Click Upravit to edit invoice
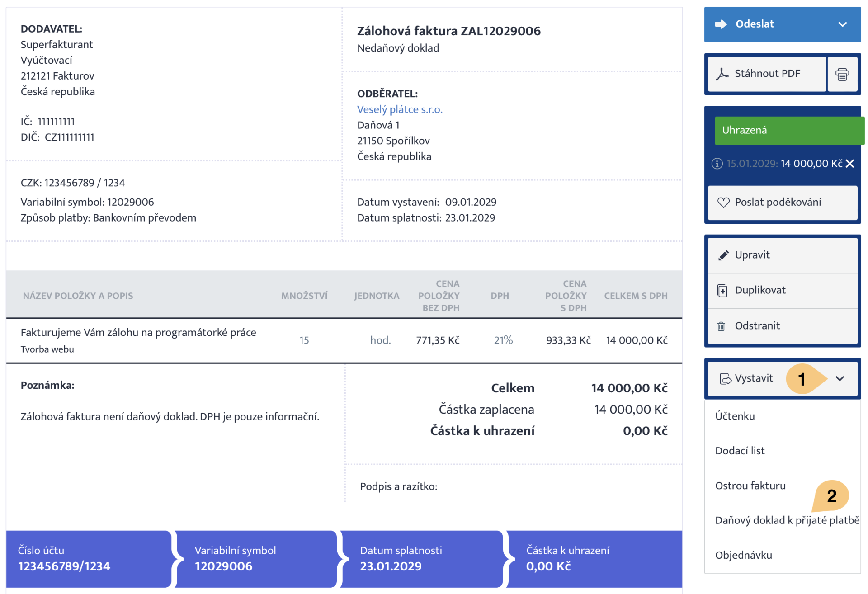Image resolution: width=868 pixels, height=594 pixels. tap(782, 255)
